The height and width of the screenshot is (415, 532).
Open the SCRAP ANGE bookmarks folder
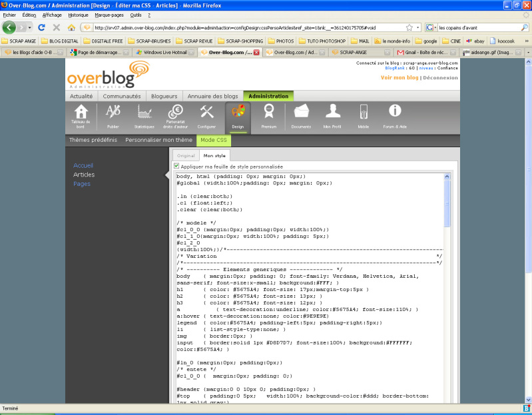point(19,41)
